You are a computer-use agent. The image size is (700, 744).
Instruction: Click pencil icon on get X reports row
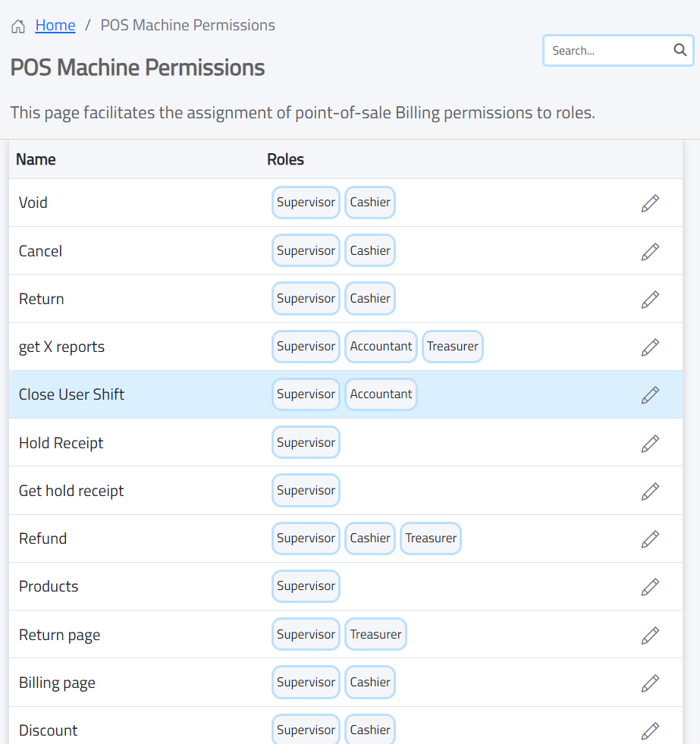tap(650, 347)
